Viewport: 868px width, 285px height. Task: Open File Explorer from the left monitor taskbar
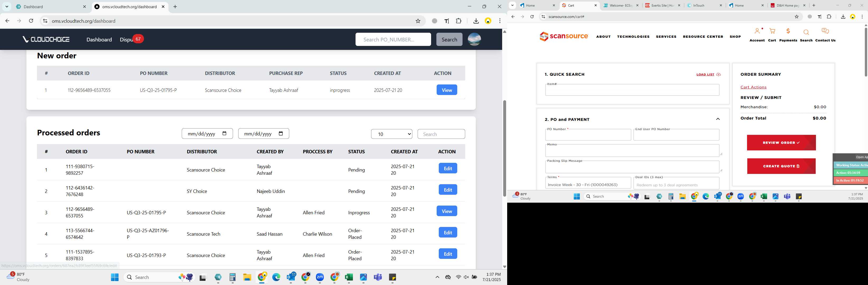coord(247,277)
